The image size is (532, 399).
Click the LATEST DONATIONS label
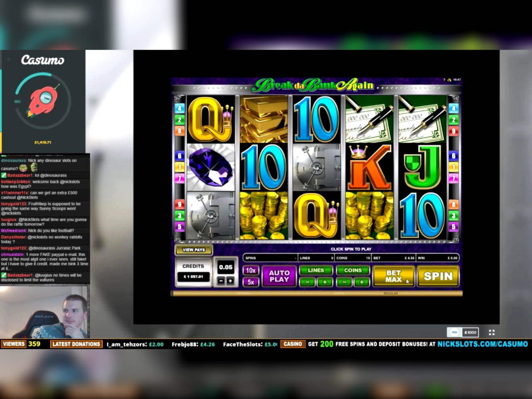[x=76, y=344]
